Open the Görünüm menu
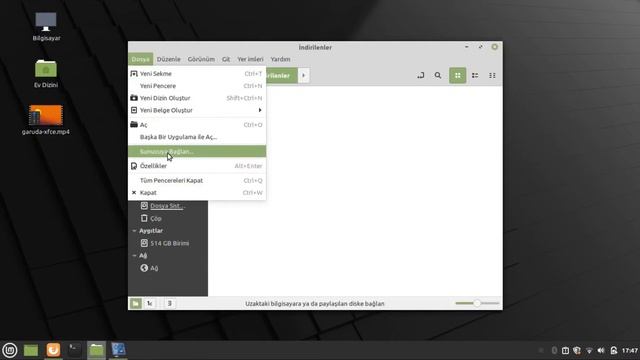This screenshot has height=360, width=640. 201,59
